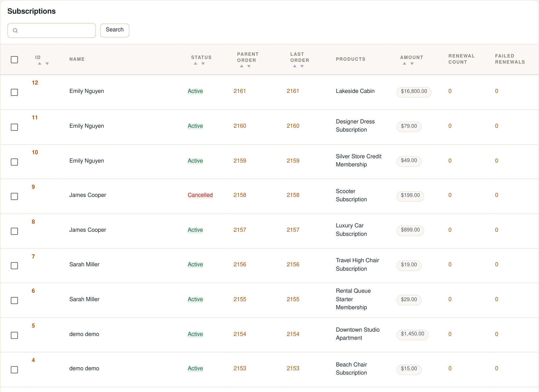Sort Status column descending arrow
The height and width of the screenshot is (392, 539).
[x=203, y=64]
